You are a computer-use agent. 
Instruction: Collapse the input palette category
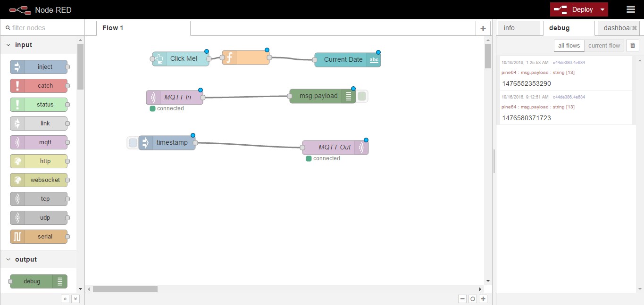coord(8,45)
